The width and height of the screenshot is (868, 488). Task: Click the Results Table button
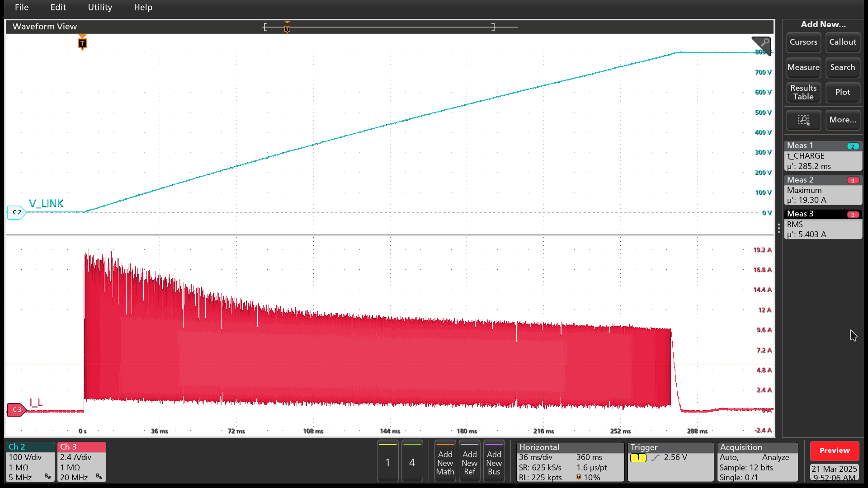tap(803, 92)
